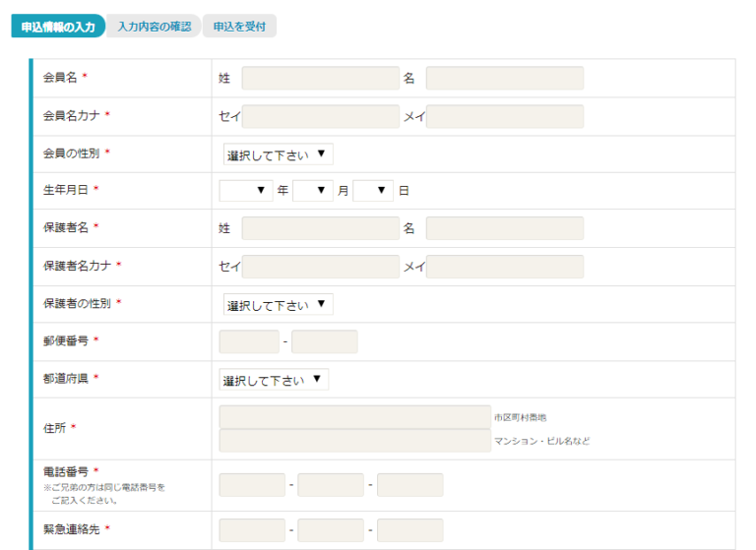The height and width of the screenshot is (550, 756).
Task: Open the birth year dropdown in 生年月日
Action: (245, 191)
